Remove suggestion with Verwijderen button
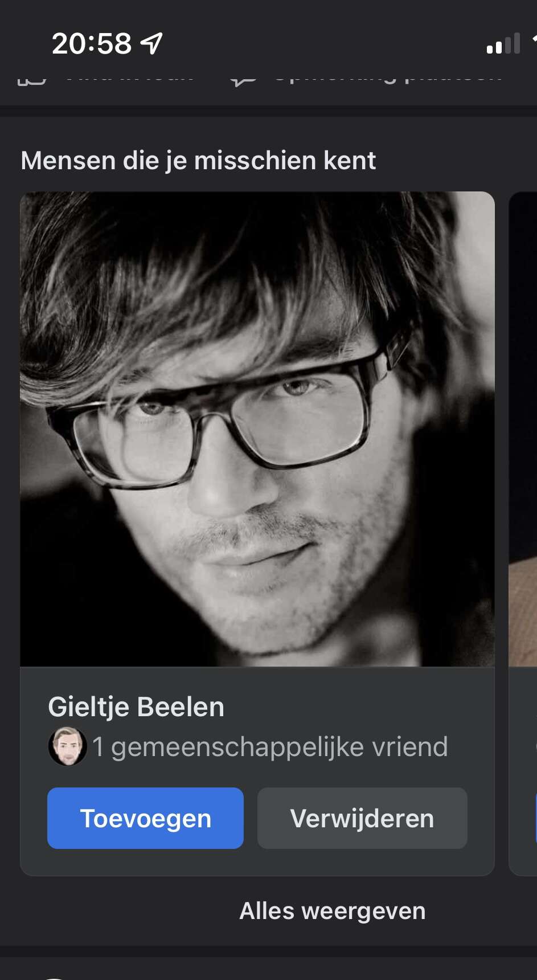537x980 pixels. [362, 818]
